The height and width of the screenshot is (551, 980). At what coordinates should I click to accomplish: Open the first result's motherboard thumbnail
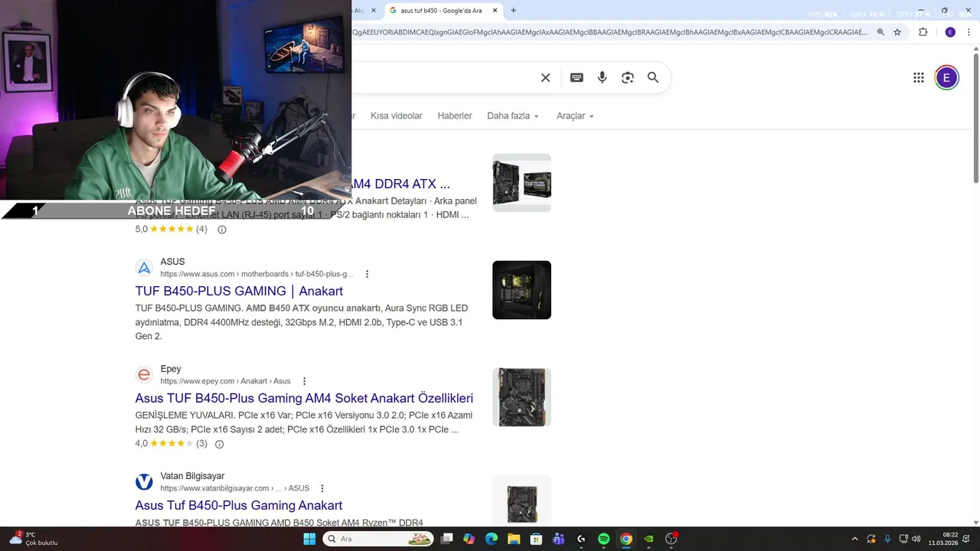tap(521, 183)
